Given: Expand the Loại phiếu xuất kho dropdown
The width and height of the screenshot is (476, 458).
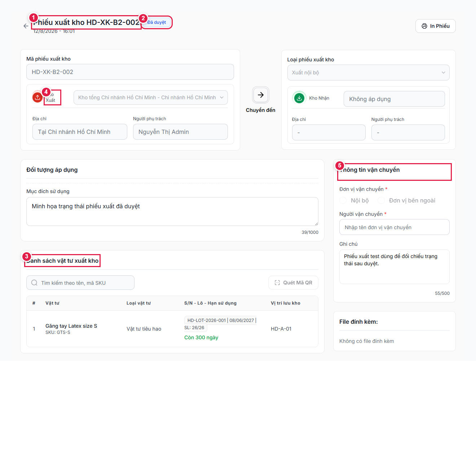Looking at the screenshot, I should tap(368, 73).
